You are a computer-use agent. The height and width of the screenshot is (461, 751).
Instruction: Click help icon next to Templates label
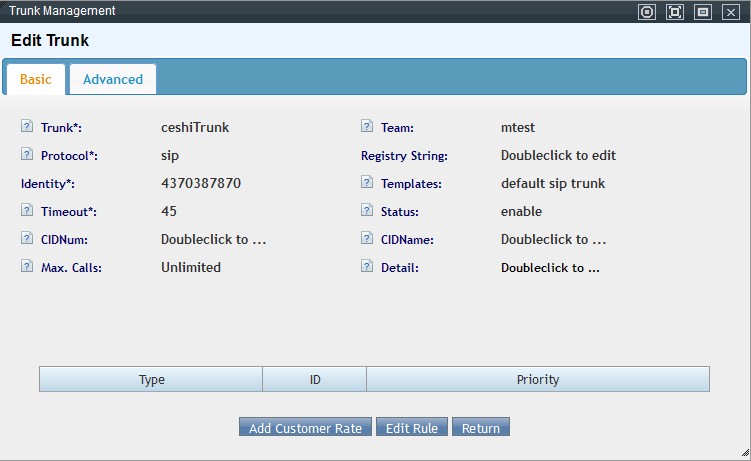coord(367,184)
